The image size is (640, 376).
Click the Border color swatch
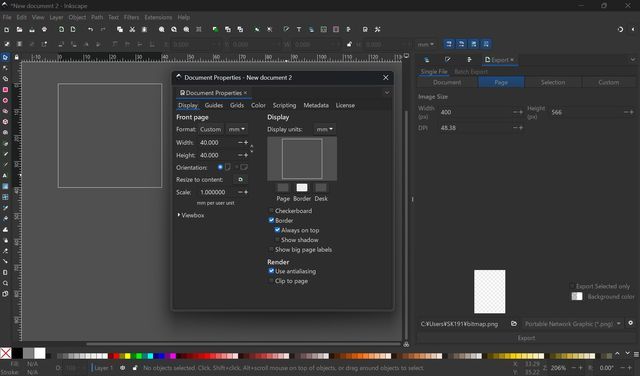point(302,187)
